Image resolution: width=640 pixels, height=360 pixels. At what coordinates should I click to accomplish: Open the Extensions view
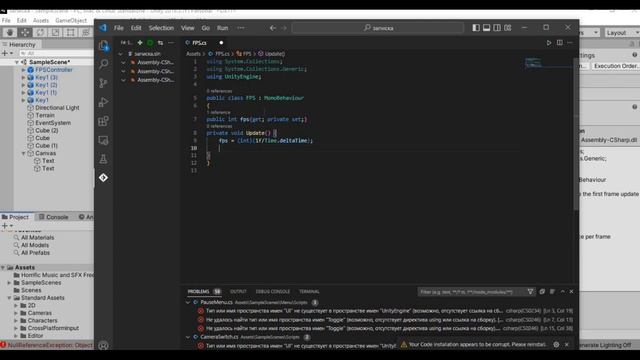pyautogui.click(x=104, y=121)
